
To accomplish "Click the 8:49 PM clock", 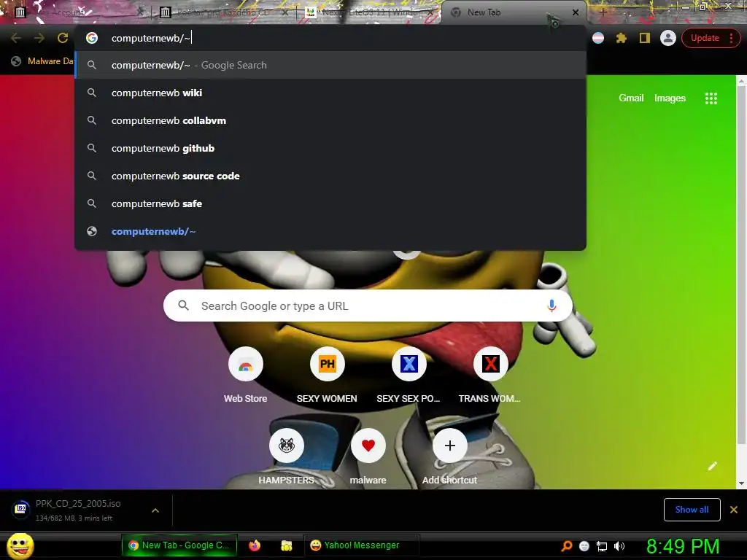I will (682, 546).
